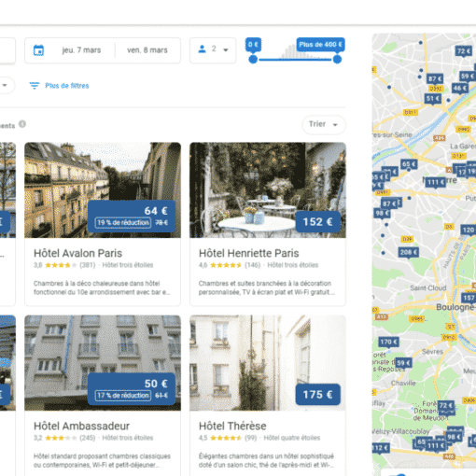
Task: Click Avalon rating 3,8 stars
Action: tap(61, 265)
